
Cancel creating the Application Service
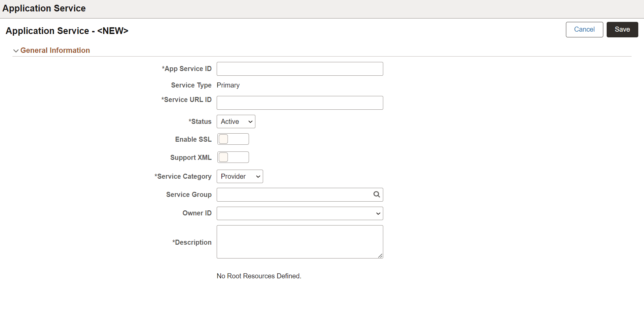(584, 29)
